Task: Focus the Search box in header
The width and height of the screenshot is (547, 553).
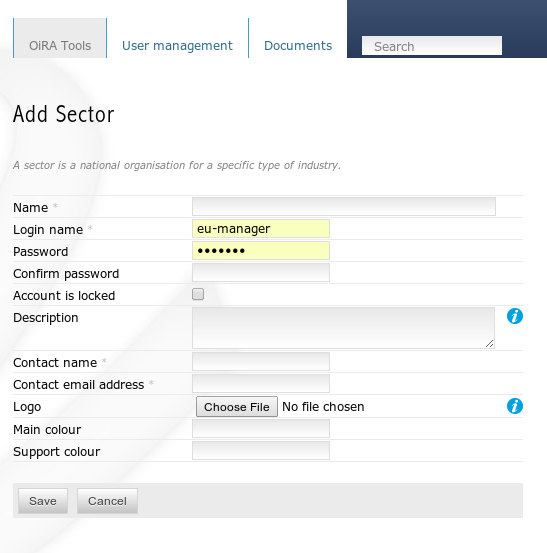Action: tap(432, 45)
